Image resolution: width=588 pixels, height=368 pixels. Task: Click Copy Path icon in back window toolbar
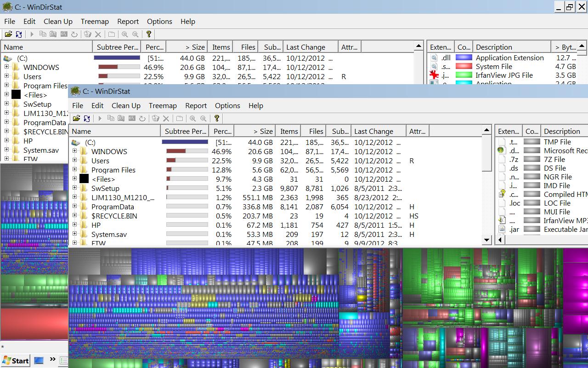[43, 34]
